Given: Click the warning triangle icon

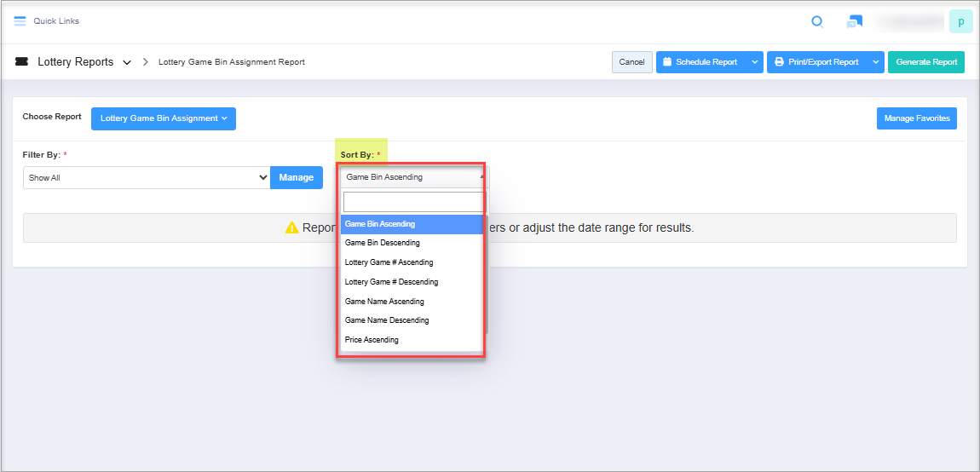Looking at the screenshot, I should pos(291,228).
